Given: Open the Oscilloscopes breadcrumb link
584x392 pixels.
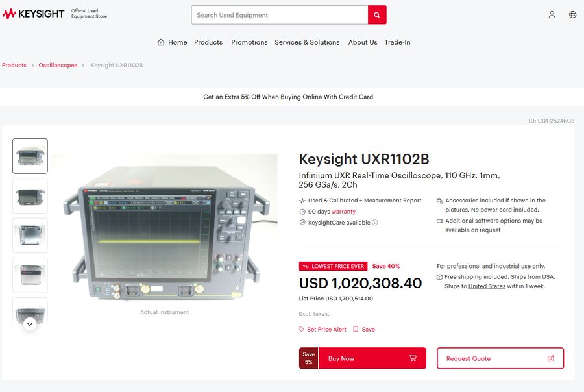Looking at the screenshot, I should click(x=58, y=66).
